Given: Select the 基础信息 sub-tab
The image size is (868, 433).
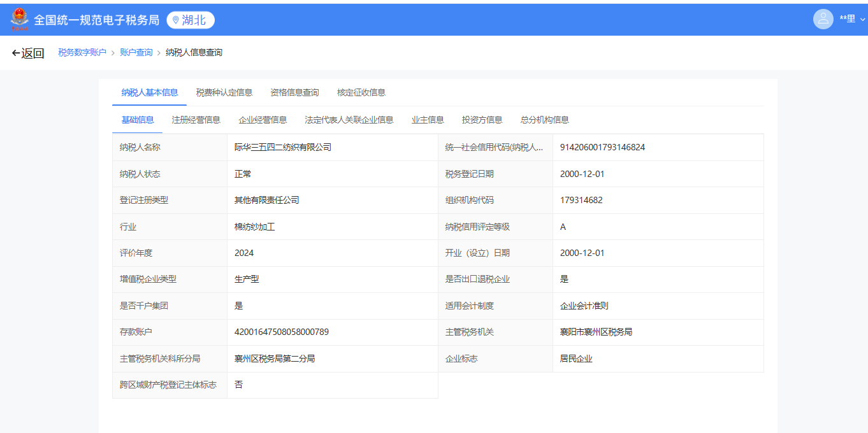Looking at the screenshot, I should [138, 120].
